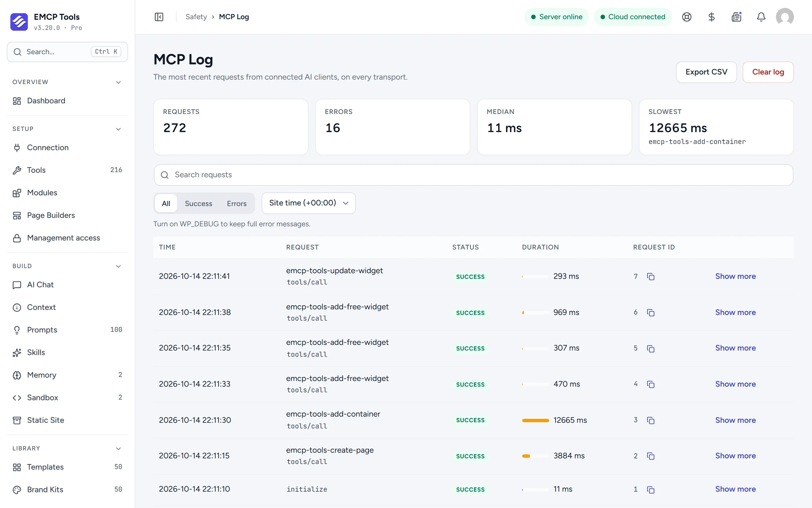Open AI Chat in the sidebar
Viewport: 812px width, 508px height.
click(67, 285)
